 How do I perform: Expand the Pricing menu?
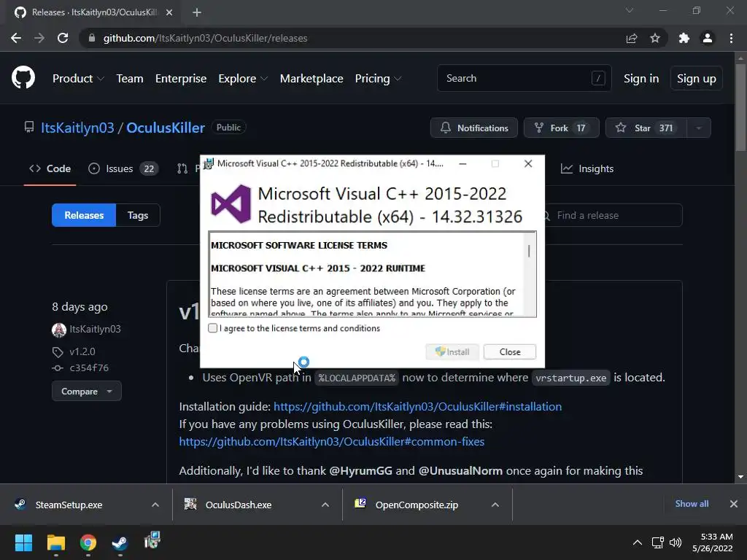click(x=379, y=79)
